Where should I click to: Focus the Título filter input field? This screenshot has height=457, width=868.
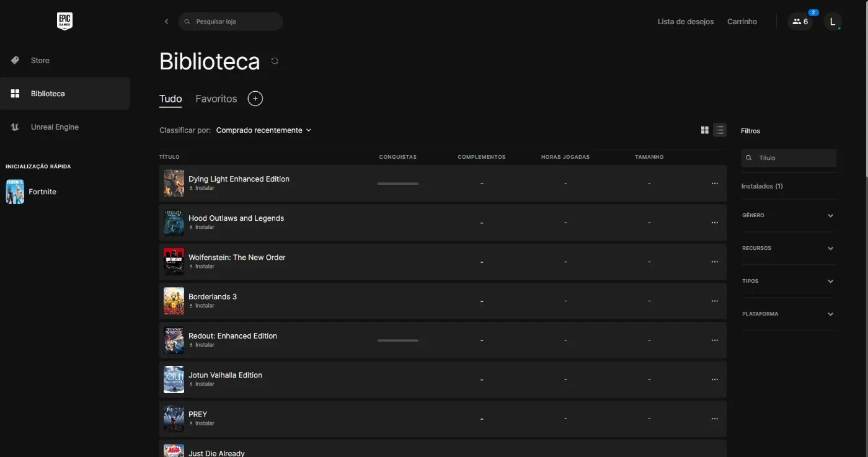(x=789, y=158)
